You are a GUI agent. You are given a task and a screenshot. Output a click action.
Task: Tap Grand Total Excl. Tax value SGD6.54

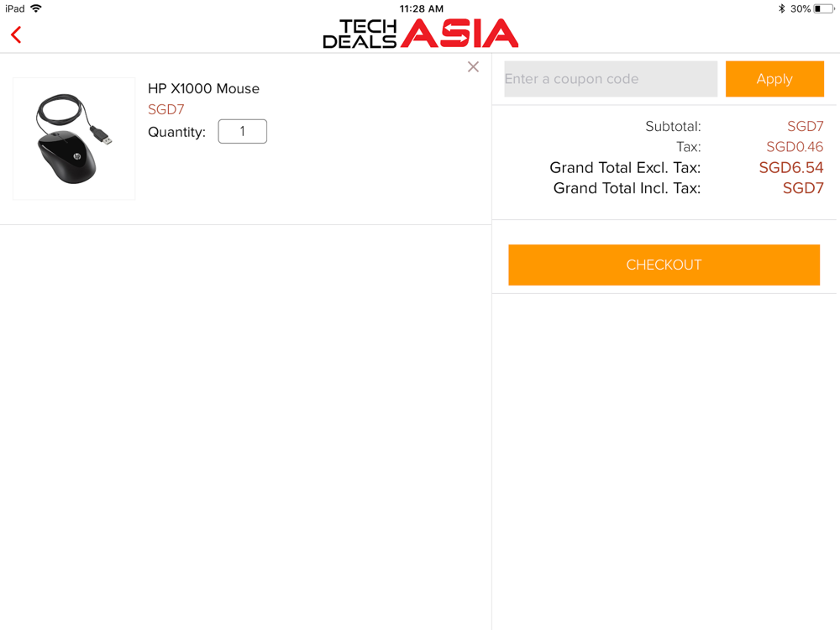(x=791, y=168)
